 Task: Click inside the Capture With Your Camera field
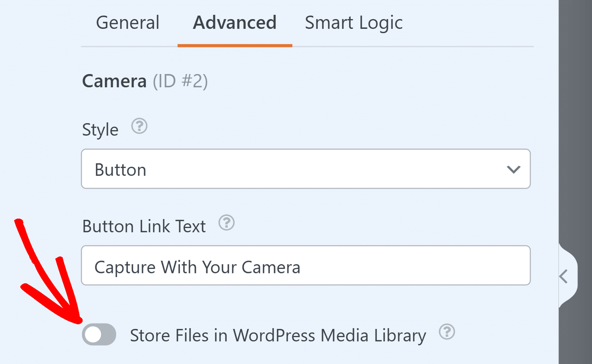click(306, 266)
